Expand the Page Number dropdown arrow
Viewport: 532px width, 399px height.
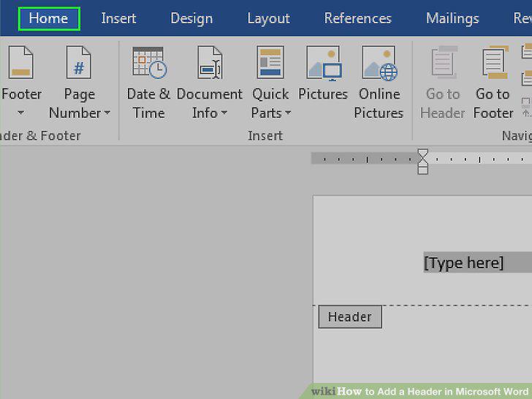tap(107, 113)
